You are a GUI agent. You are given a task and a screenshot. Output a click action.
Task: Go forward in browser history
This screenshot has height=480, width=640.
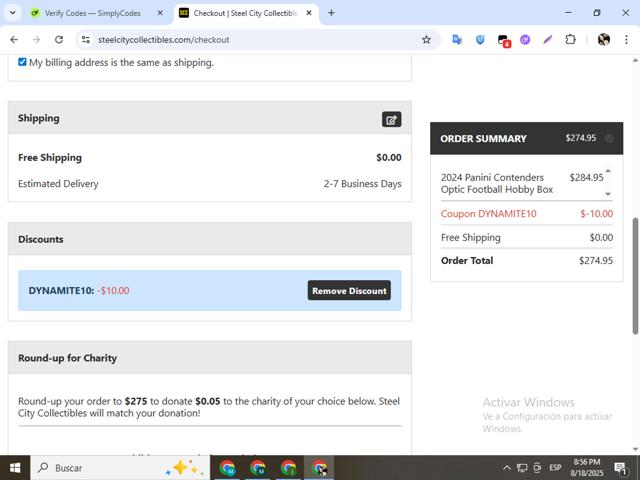point(36,40)
